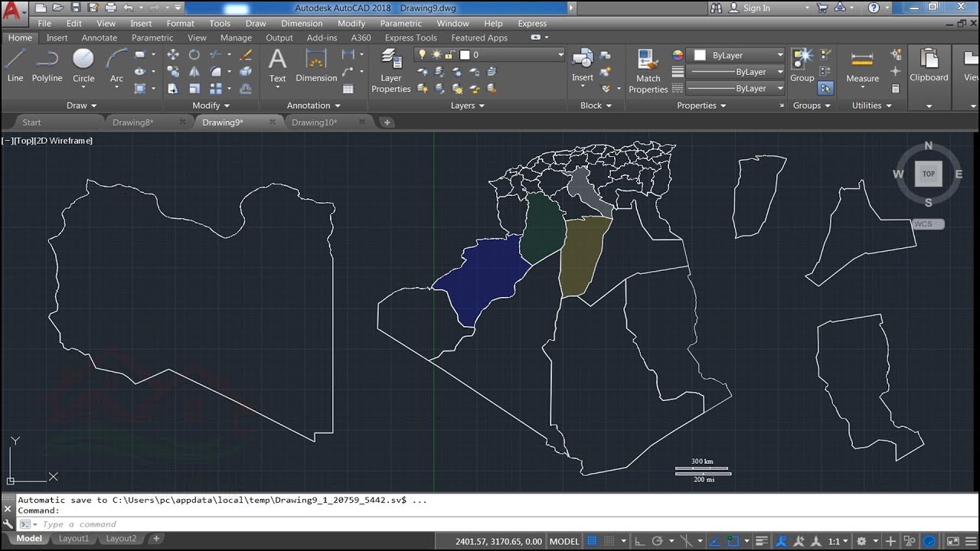Switch to Layout1 tab

click(74, 539)
